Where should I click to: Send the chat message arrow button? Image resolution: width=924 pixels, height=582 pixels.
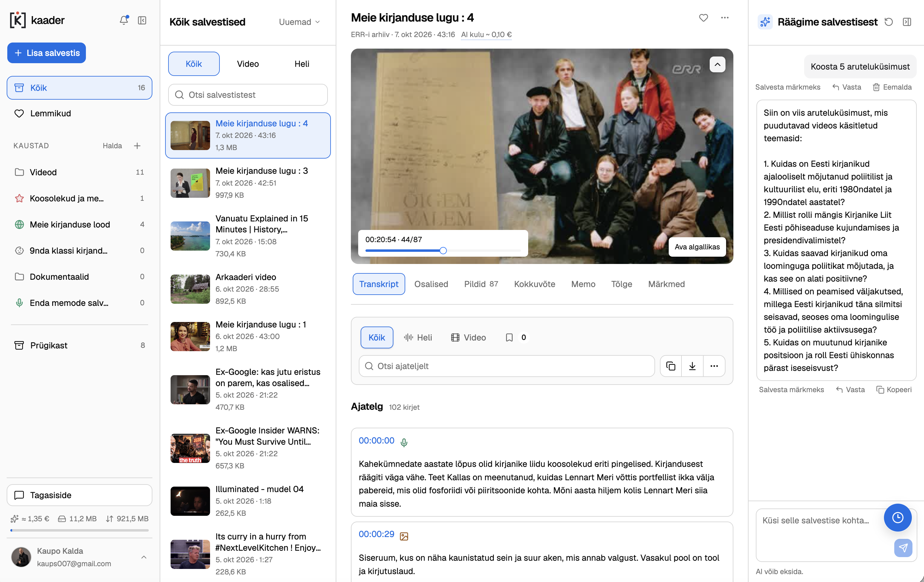tap(903, 547)
